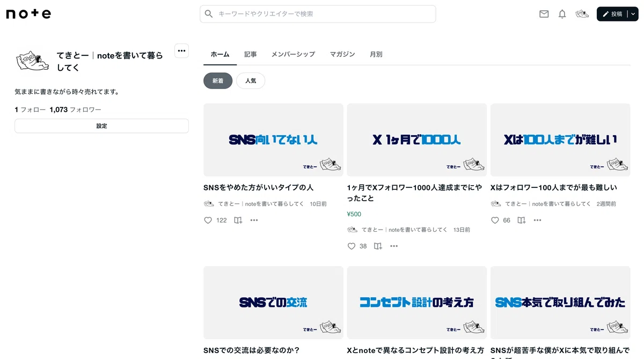Open the notifications bell
644x359 pixels.
pos(562,14)
